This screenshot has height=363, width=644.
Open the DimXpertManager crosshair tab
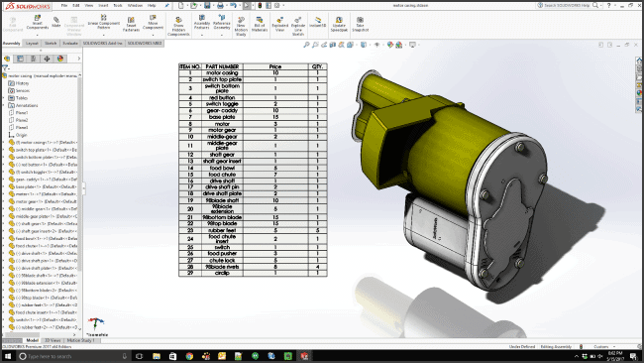[x=47, y=59]
